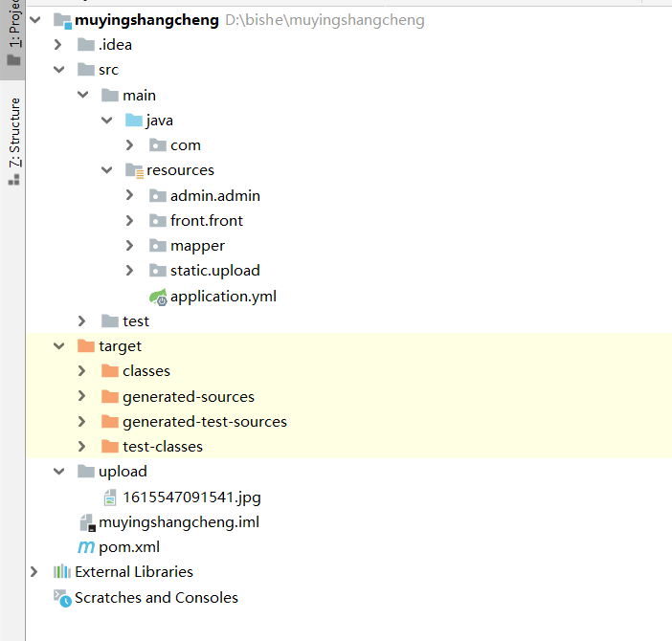Select the resources folder name
Screen dimensions: 672x641
pyautogui.click(x=180, y=170)
